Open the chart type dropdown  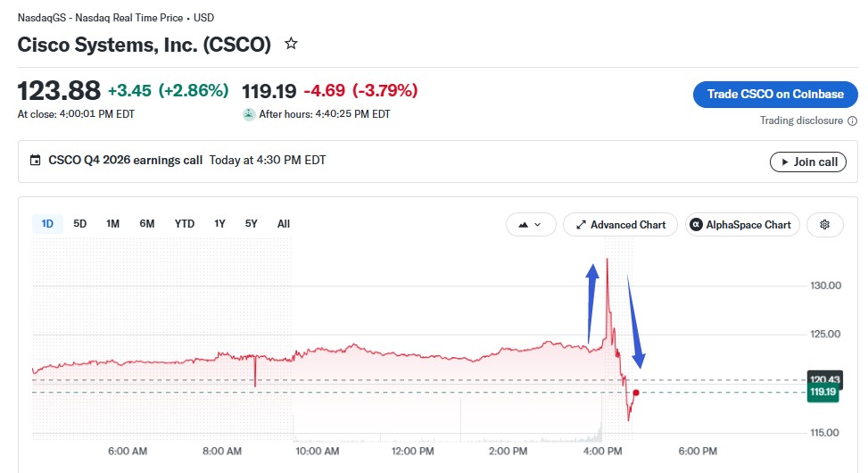tap(530, 225)
